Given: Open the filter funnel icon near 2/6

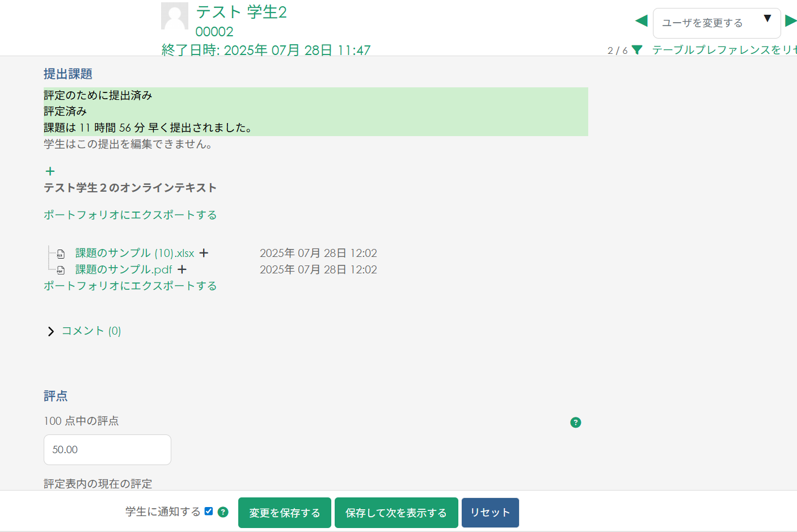Looking at the screenshot, I should [x=636, y=50].
